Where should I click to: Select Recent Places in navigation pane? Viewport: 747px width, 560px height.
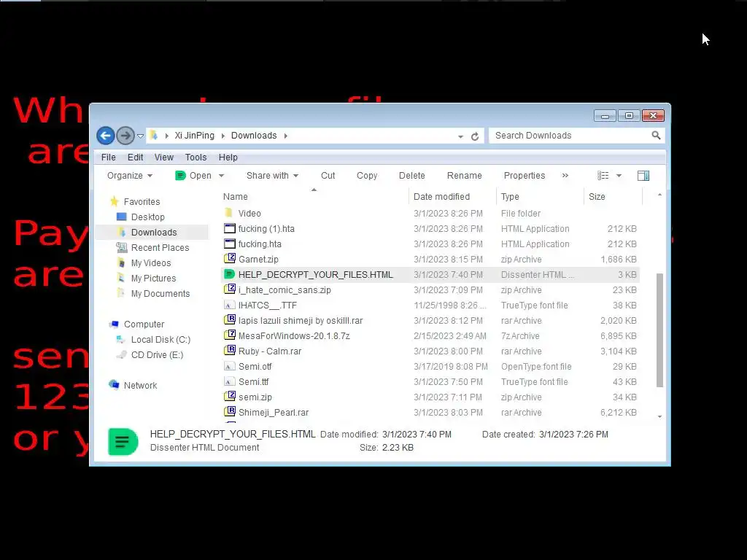point(160,248)
